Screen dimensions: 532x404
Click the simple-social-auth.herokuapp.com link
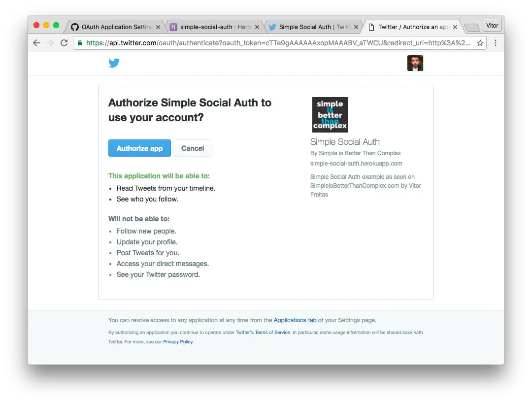(x=356, y=163)
